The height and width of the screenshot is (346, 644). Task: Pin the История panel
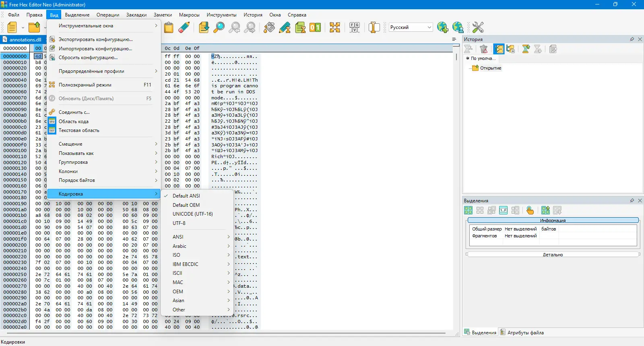[632, 39]
